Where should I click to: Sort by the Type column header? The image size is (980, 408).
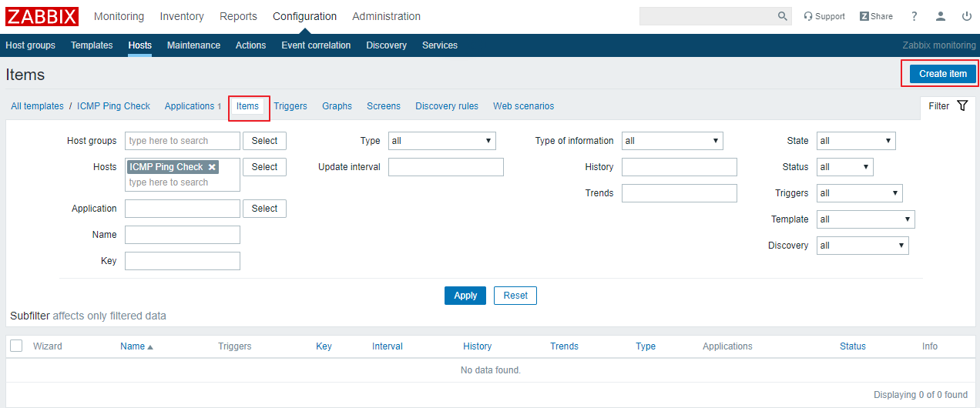pyautogui.click(x=646, y=346)
